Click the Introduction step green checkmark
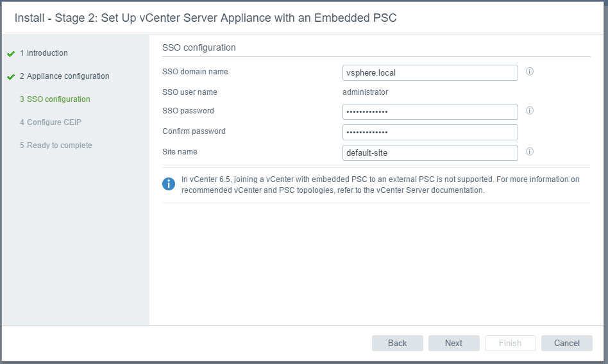608x364 pixels. pos(11,53)
